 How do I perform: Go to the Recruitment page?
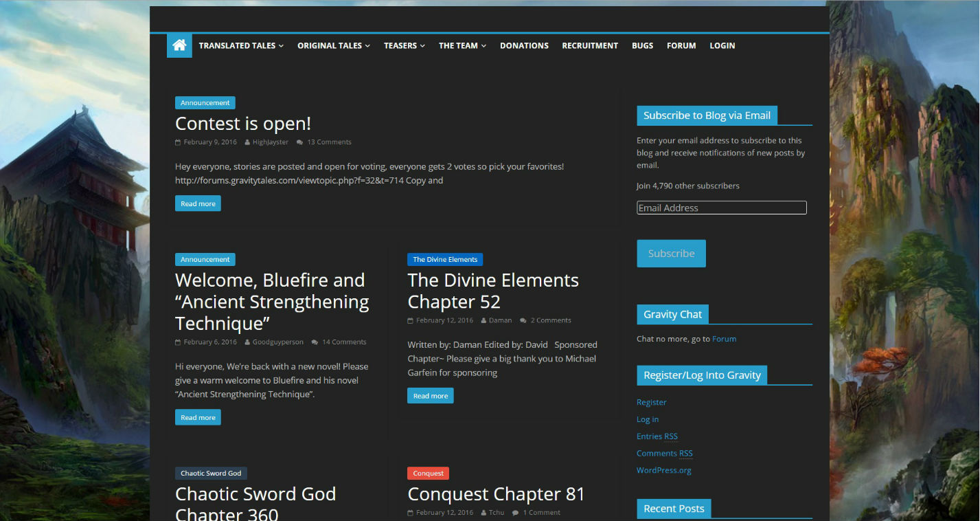pos(590,45)
